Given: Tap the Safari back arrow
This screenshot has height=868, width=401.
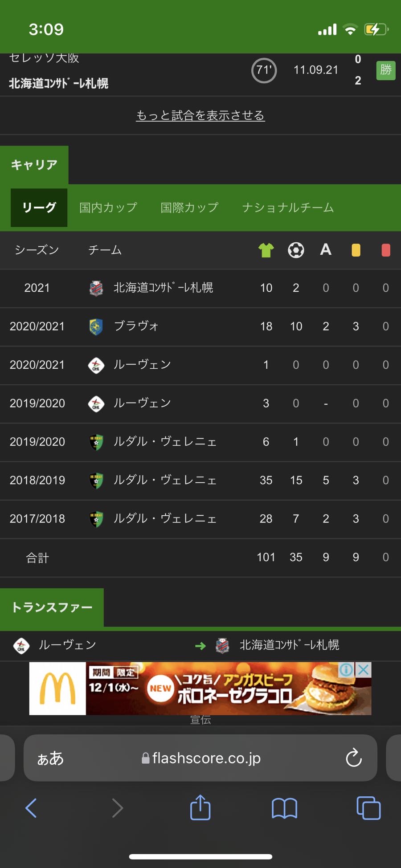Looking at the screenshot, I should 31,808.
